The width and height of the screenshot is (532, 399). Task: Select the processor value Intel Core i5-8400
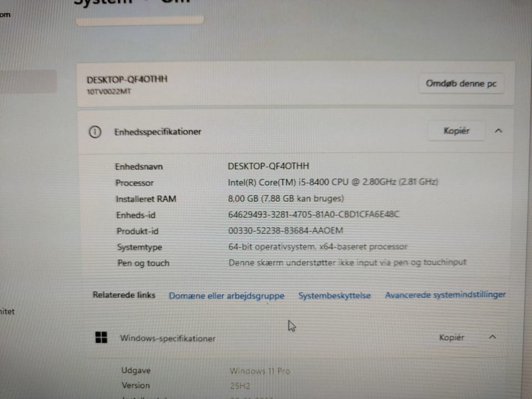[x=332, y=182]
